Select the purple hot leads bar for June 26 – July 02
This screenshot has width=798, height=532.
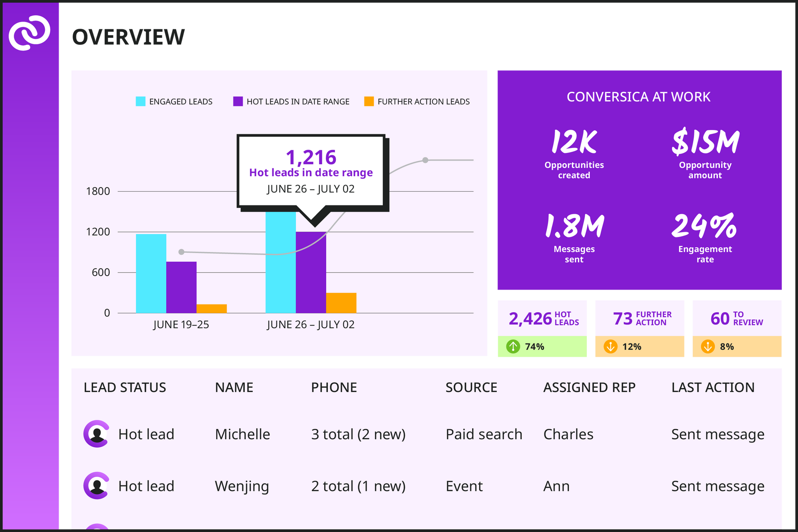311,272
